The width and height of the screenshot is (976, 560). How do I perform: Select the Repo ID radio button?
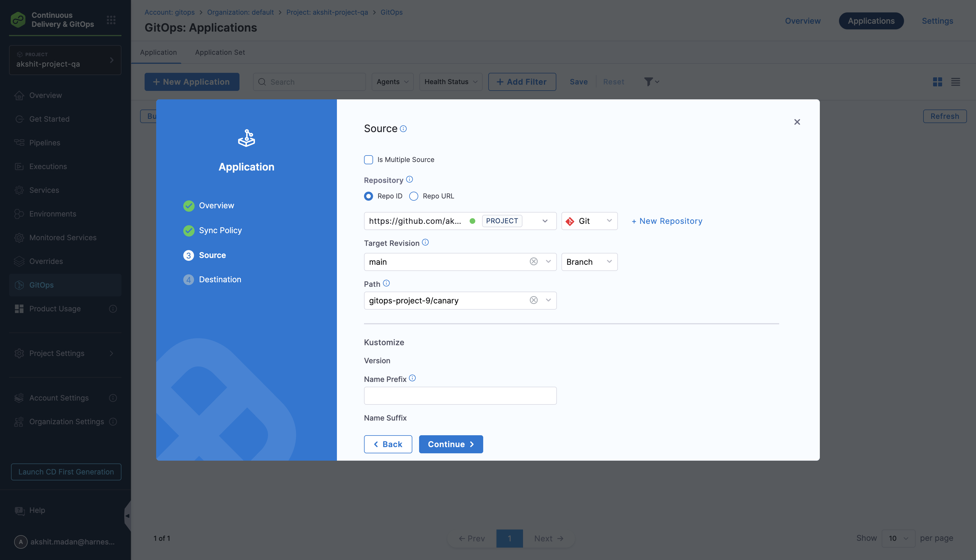[369, 196]
